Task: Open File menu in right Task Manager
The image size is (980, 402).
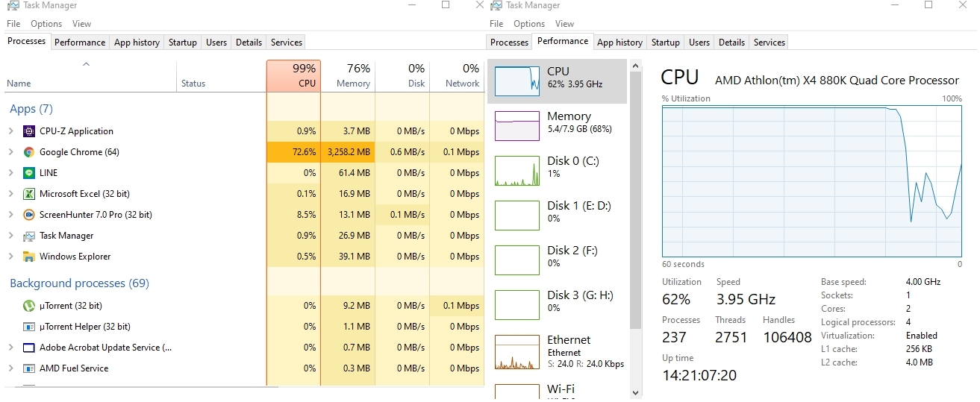Action: coord(496,24)
